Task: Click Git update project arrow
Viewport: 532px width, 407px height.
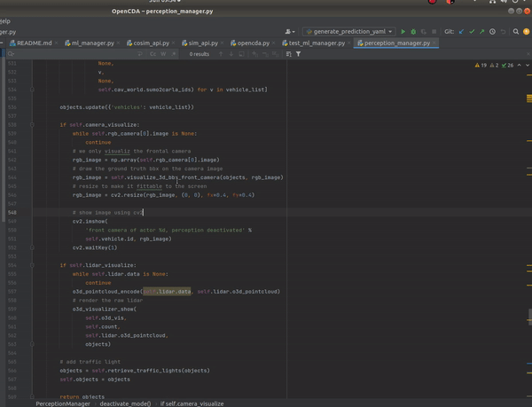Action: tap(462, 31)
